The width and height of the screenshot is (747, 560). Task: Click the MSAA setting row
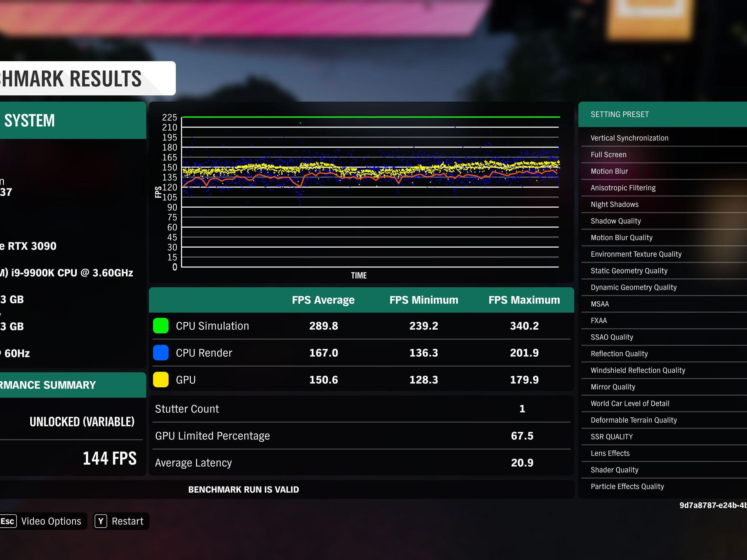point(600,304)
